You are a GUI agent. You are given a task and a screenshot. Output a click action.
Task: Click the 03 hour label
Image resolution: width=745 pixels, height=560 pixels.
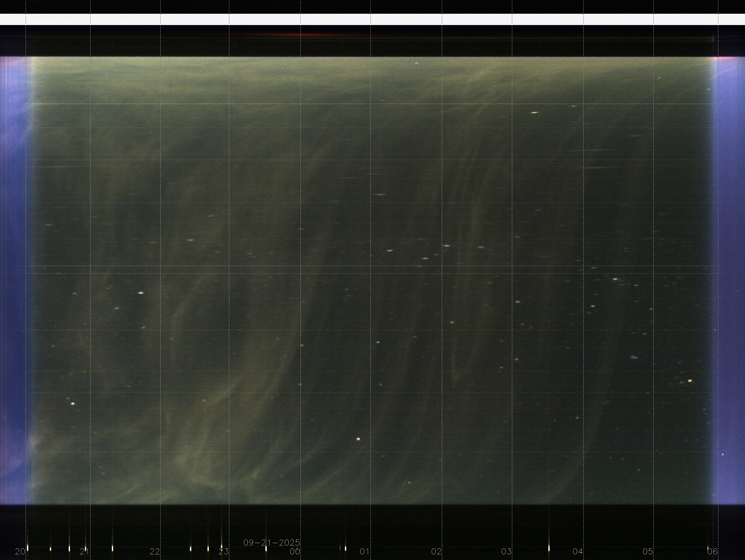506,552
